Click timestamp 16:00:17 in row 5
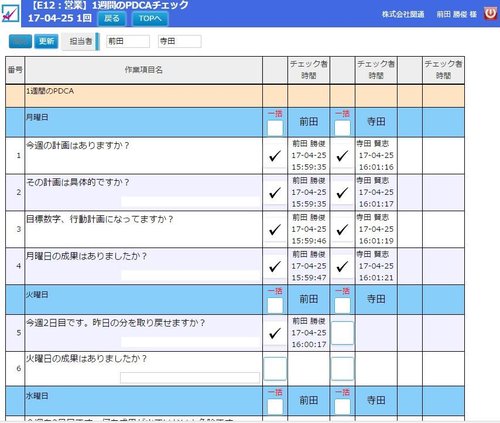Screen dimensions: 500x423 (x=309, y=345)
